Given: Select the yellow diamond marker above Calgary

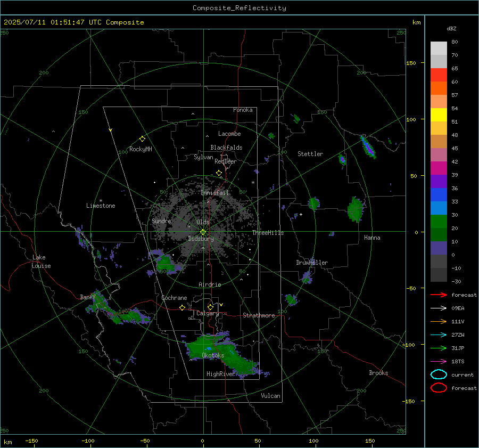Looking at the screenshot, I should (x=210, y=307).
